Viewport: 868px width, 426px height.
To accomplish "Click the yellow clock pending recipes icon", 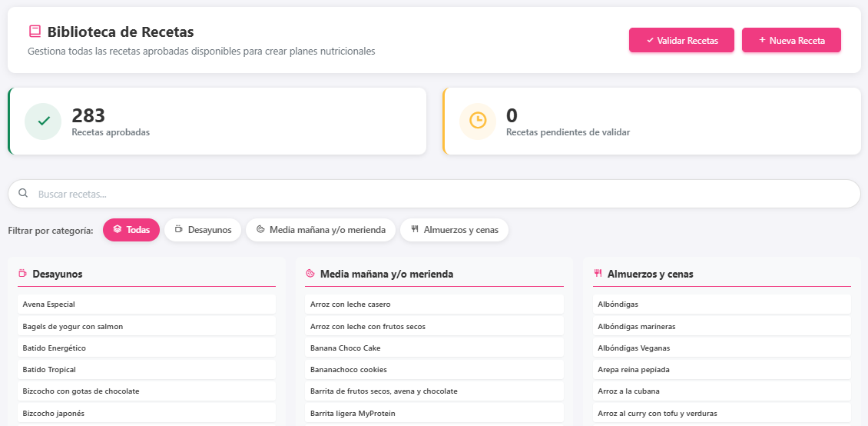I will (x=477, y=121).
